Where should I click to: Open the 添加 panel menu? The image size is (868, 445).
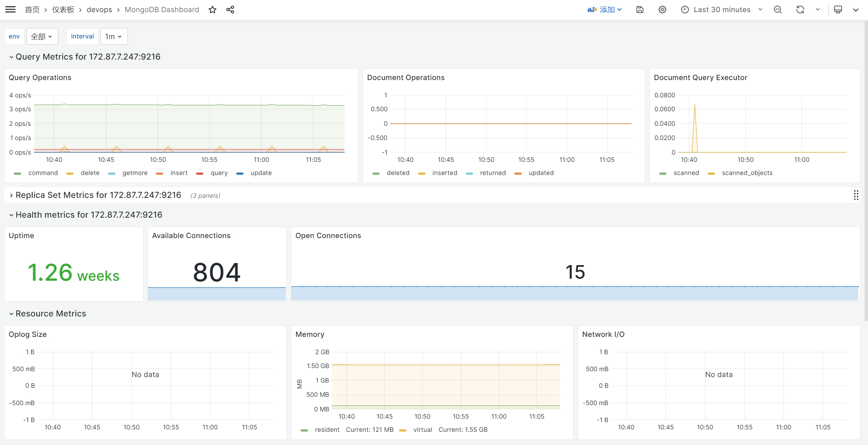point(604,9)
